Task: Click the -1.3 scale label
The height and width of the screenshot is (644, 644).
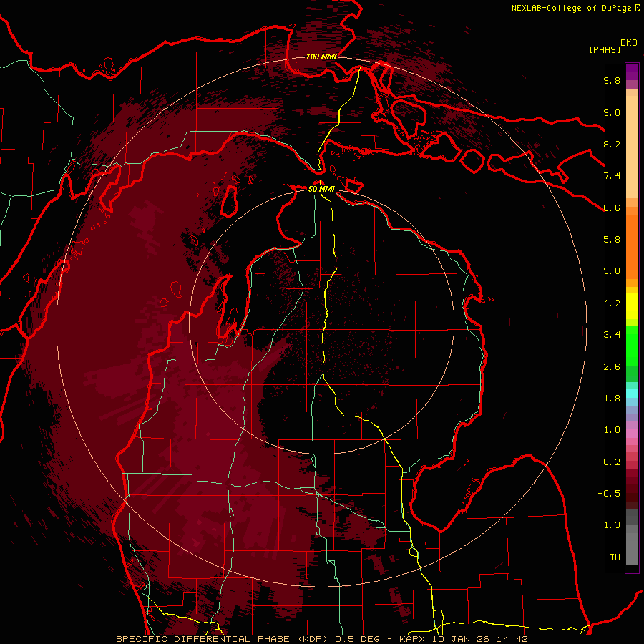Action: point(609,525)
